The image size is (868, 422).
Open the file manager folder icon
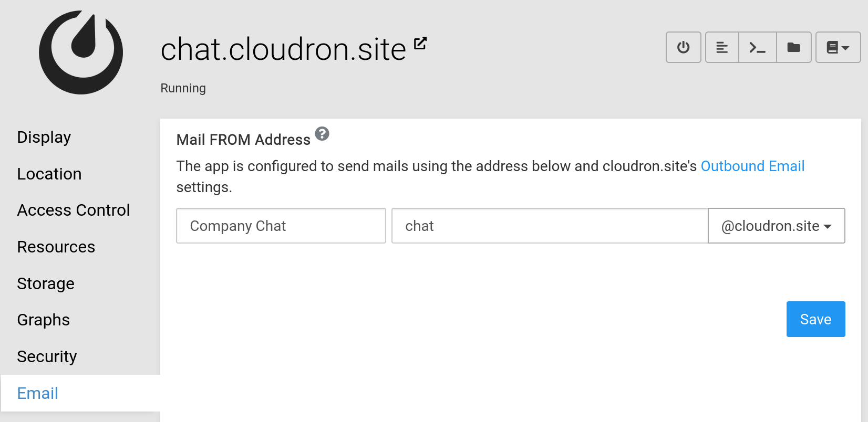(793, 47)
